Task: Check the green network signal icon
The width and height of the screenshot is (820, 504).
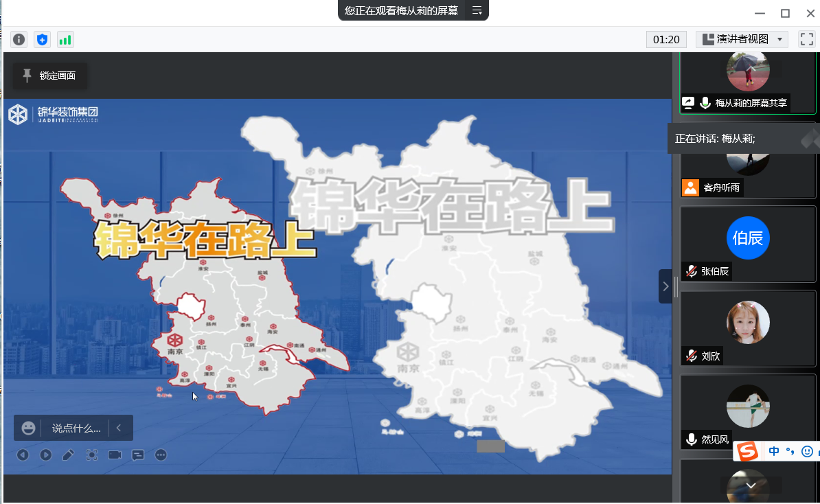Action: [x=65, y=40]
